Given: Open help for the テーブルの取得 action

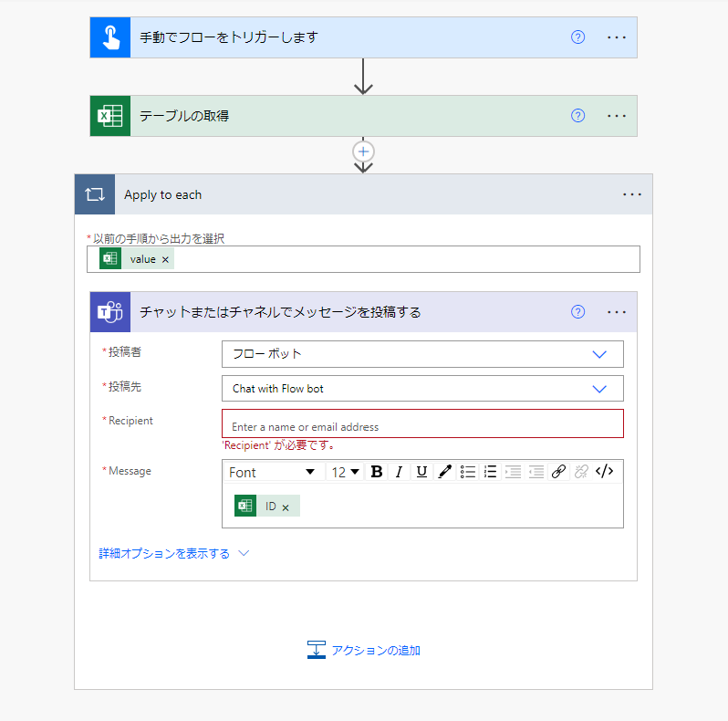Looking at the screenshot, I should click(x=577, y=116).
